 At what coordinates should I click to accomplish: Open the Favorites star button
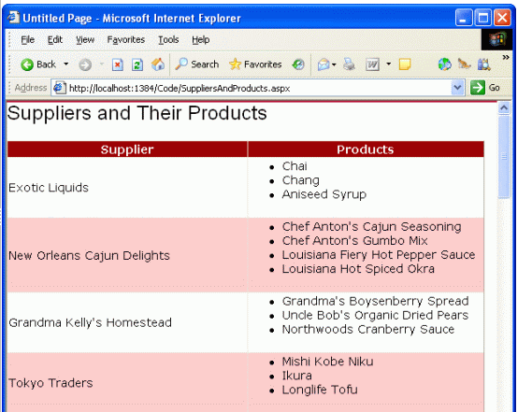tap(255, 64)
